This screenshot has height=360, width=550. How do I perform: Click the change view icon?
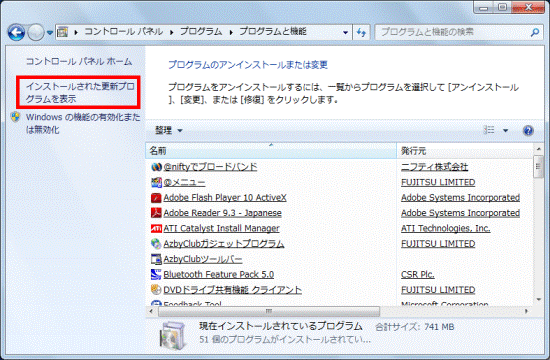[x=489, y=130]
